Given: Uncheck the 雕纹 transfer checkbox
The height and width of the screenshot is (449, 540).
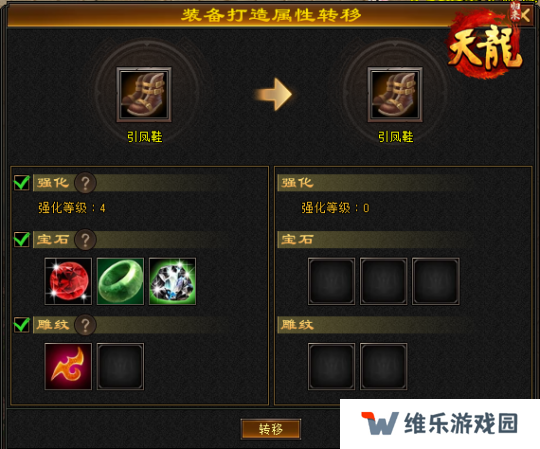Looking at the screenshot, I should click(22, 325).
